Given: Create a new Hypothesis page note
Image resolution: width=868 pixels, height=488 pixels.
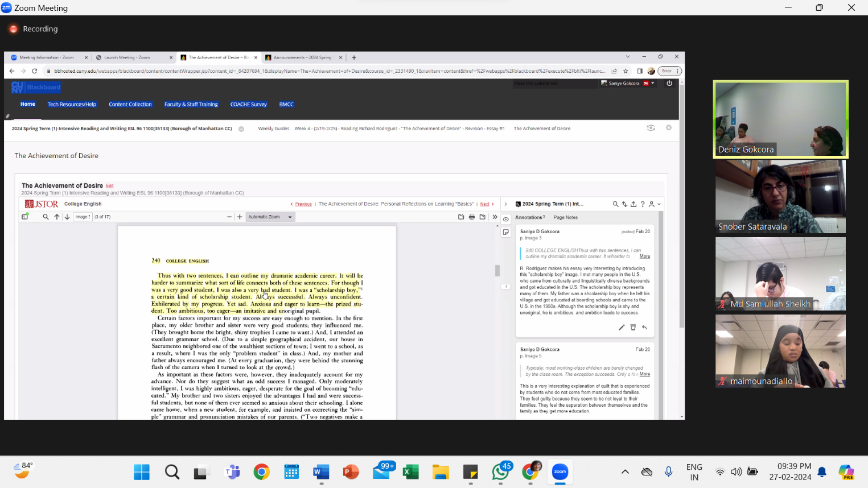Looking at the screenshot, I should (x=505, y=233).
